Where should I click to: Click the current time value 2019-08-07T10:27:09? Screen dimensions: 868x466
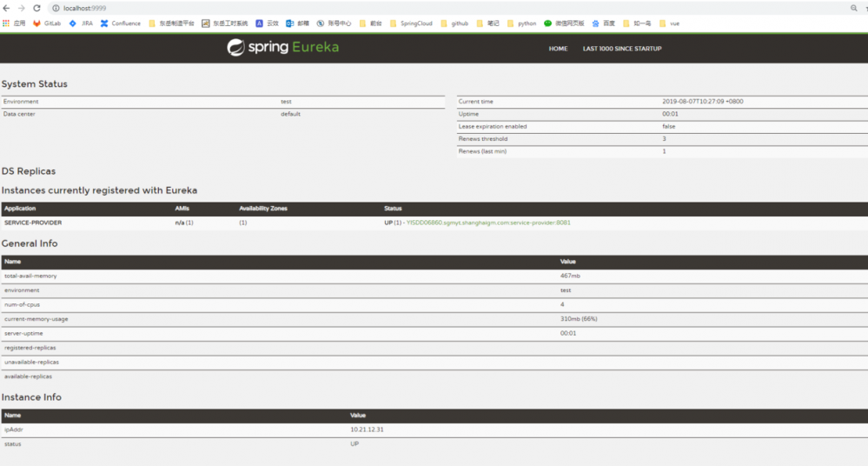703,102
